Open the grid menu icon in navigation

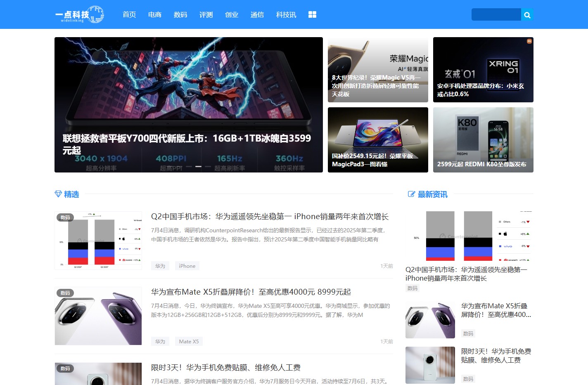[312, 14]
